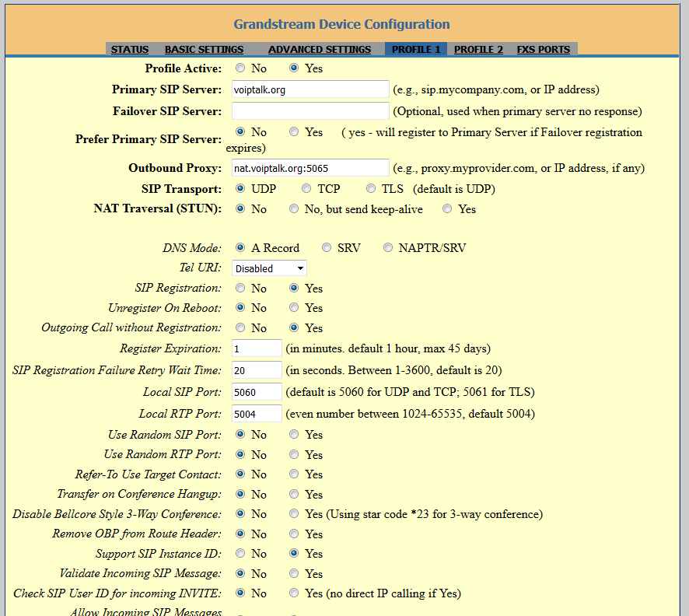Click the Primary SIP Server field
This screenshot has height=616, width=689.
(x=310, y=89)
